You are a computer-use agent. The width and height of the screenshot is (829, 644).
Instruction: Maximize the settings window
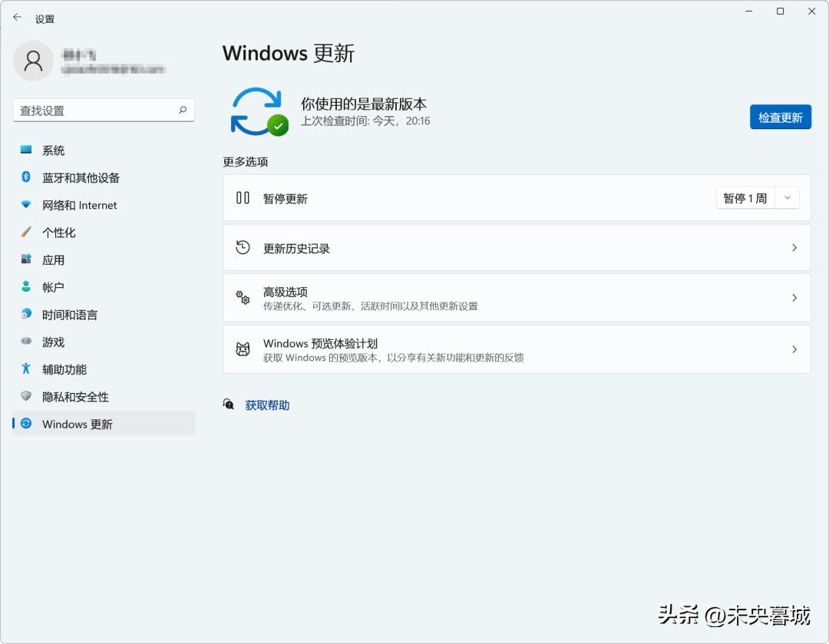pyautogui.click(x=780, y=11)
